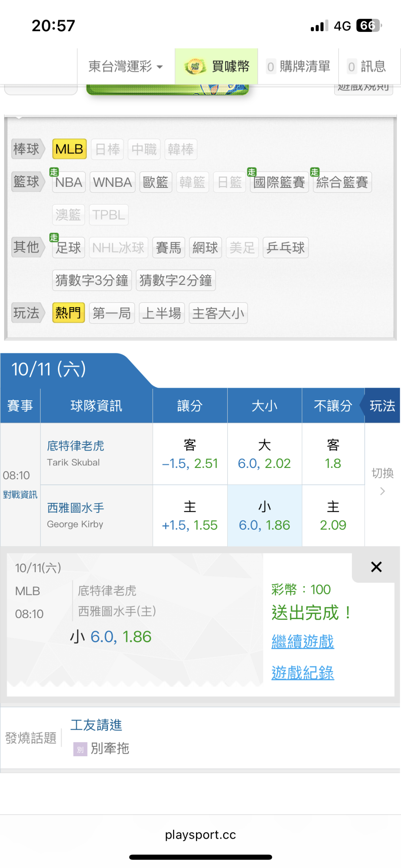Select the 小 6.0, 1.86 odds cell

point(264,516)
